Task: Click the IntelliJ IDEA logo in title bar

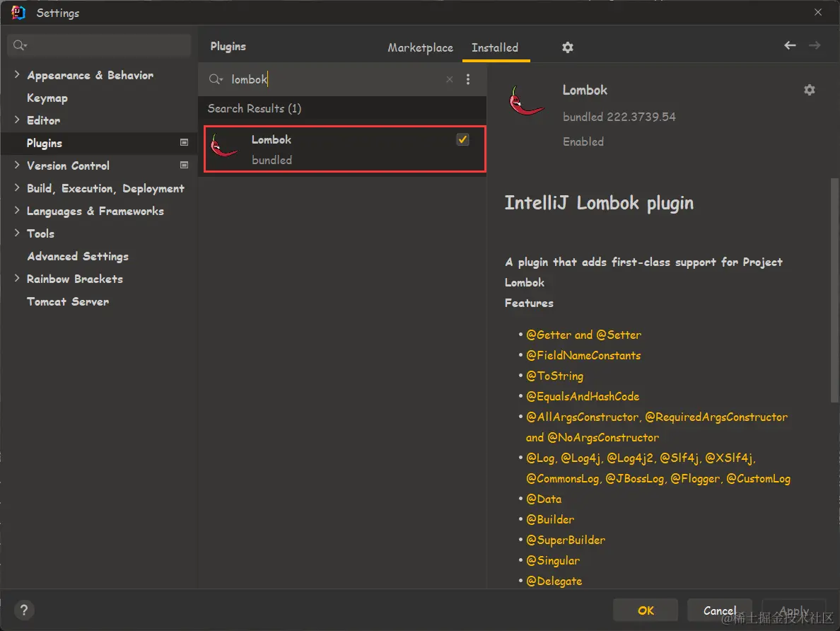Action: (18, 12)
